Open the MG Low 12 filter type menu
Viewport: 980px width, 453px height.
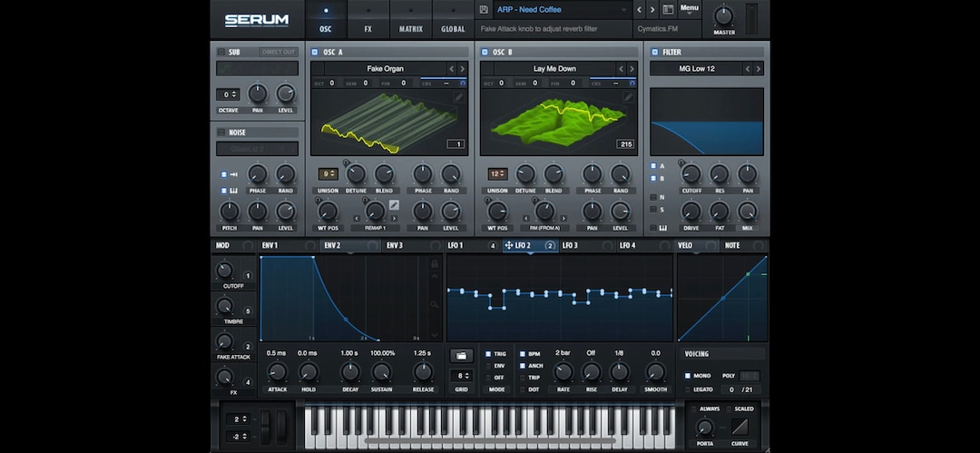click(696, 69)
